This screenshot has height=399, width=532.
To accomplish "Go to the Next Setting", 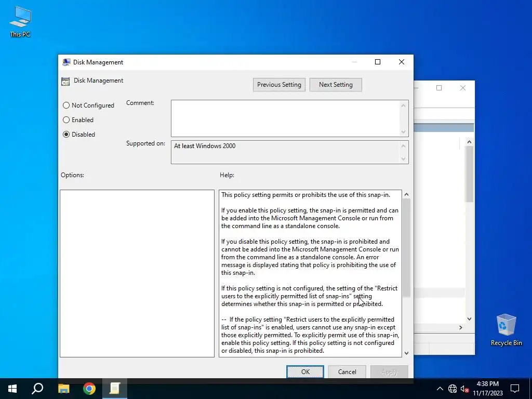I will 336,85.
